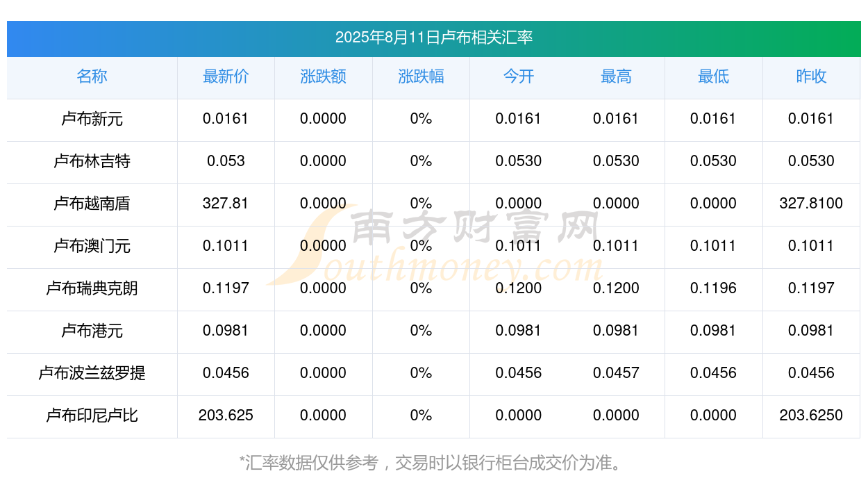Click latest price 0.053 for 卢布林吉特

[226, 161]
